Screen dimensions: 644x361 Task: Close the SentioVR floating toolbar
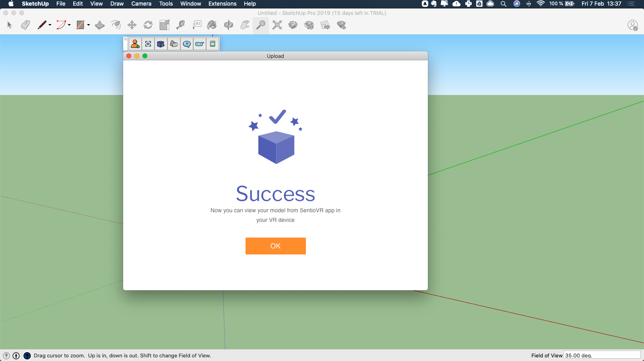[x=126, y=39]
